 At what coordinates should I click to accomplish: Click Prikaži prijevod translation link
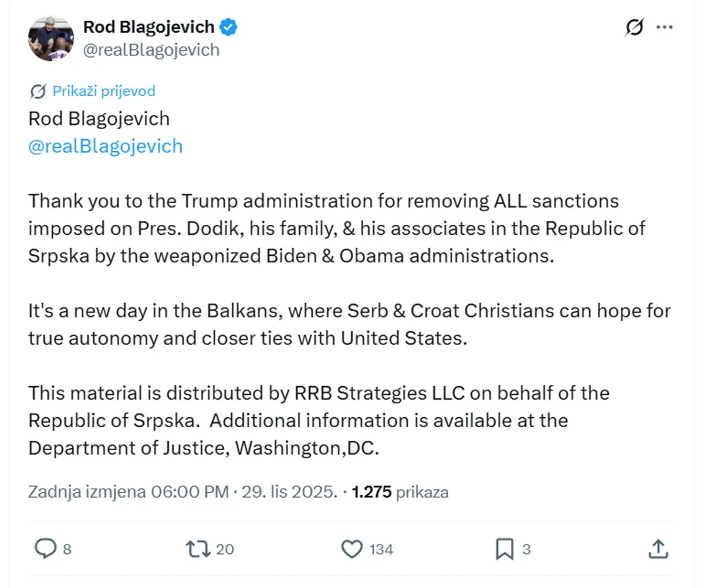pos(104,91)
